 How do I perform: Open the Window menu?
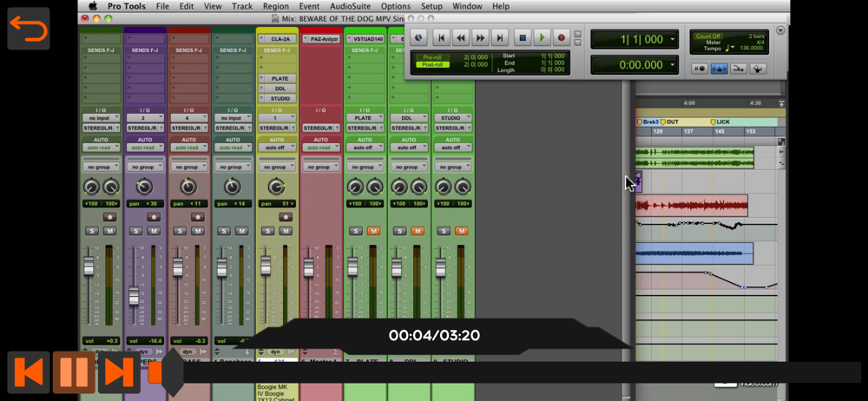[467, 6]
